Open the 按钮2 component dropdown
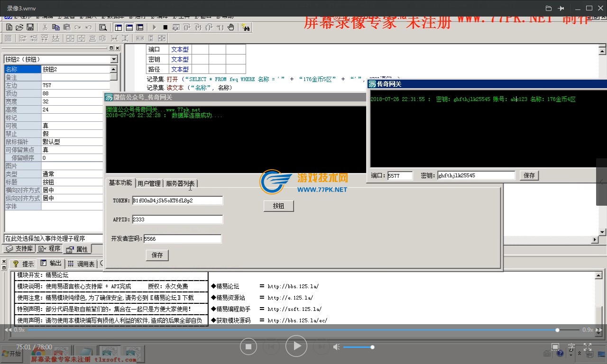 [x=114, y=59]
